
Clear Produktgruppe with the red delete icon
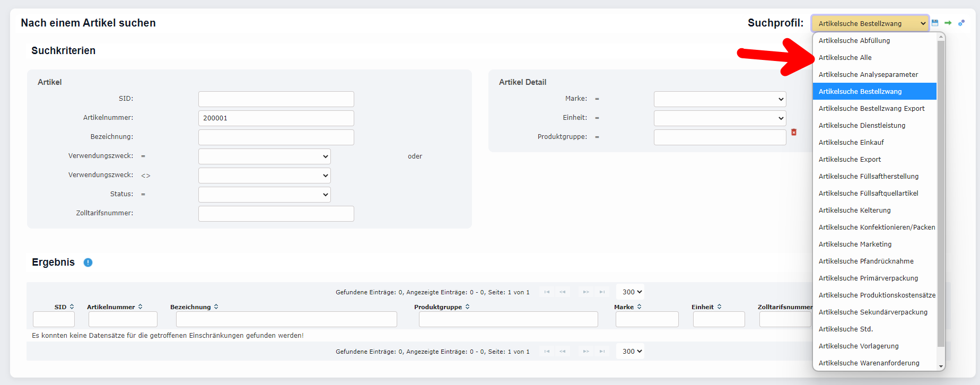click(x=794, y=132)
